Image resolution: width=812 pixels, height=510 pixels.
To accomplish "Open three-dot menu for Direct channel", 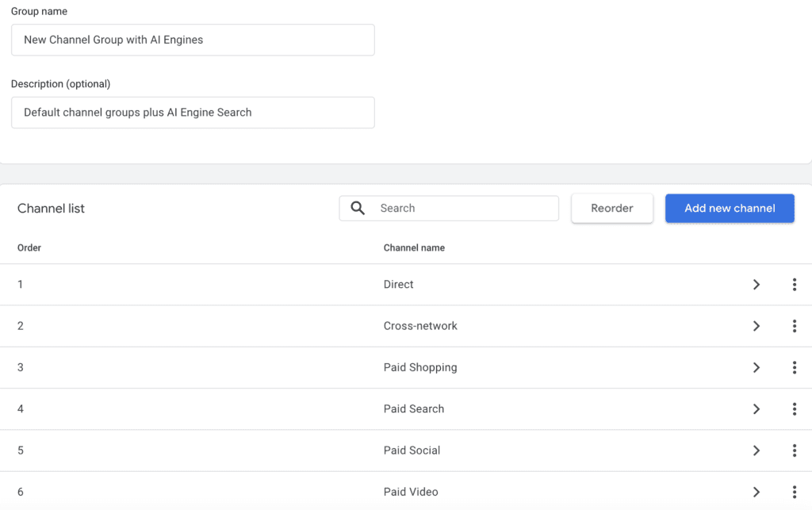I will tap(794, 285).
